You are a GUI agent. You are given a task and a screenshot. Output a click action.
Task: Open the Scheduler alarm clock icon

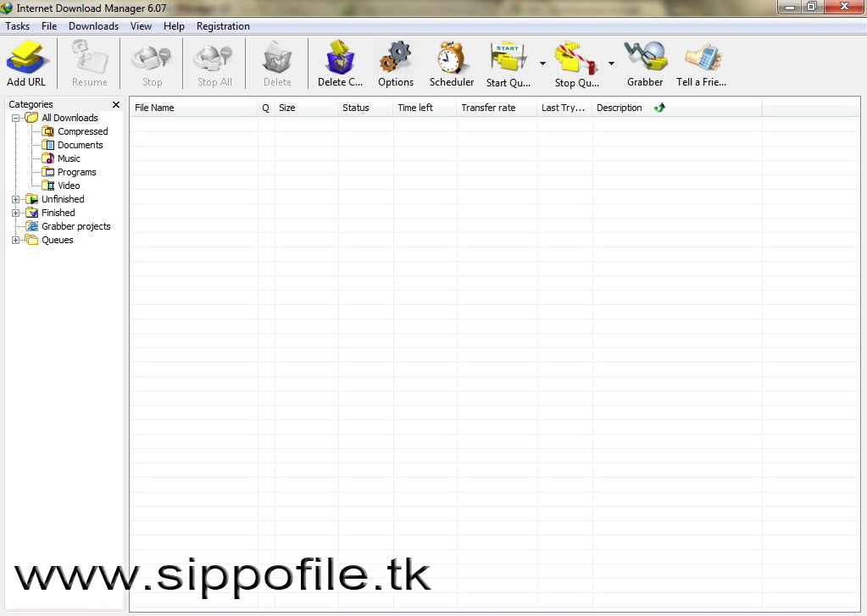click(x=451, y=57)
